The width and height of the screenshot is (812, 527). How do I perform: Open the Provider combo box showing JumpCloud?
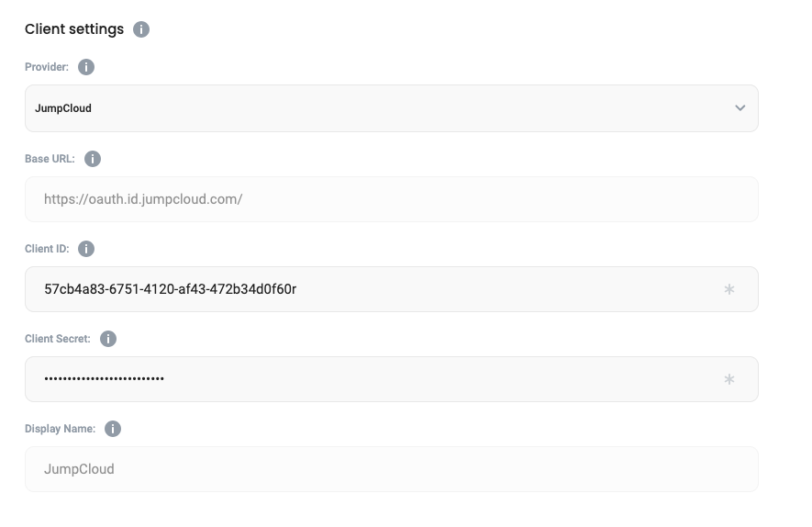367,108
